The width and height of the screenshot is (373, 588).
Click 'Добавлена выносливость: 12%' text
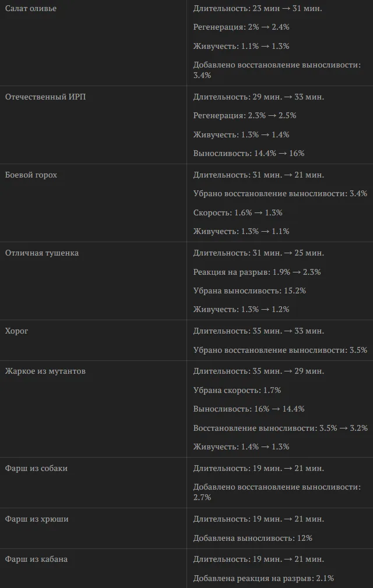[x=253, y=538]
